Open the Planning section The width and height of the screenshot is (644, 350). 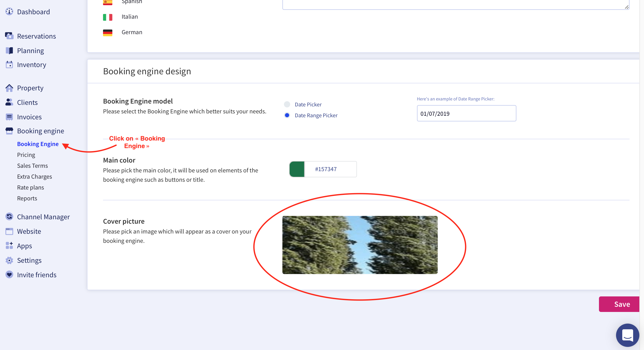pos(31,51)
